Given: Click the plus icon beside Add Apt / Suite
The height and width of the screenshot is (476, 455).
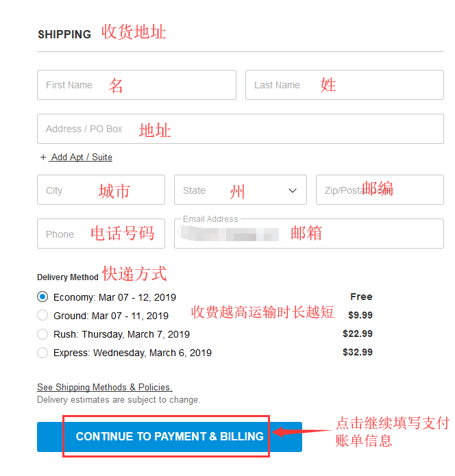Looking at the screenshot, I should [43, 157].
